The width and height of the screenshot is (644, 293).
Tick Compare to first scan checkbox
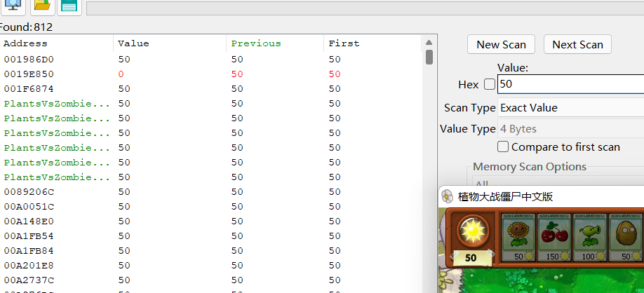503,146
